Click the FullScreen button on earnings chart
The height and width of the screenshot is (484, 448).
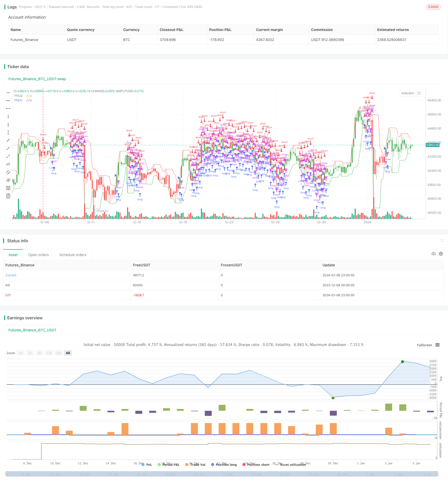pyautogui.click(x=424, y=345)
